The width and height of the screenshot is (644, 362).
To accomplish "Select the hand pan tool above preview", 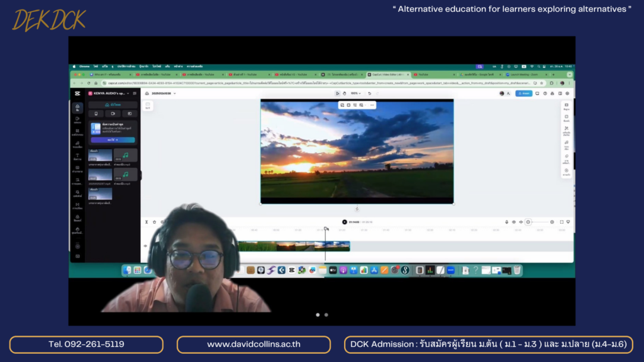I will tap(344, 93).
